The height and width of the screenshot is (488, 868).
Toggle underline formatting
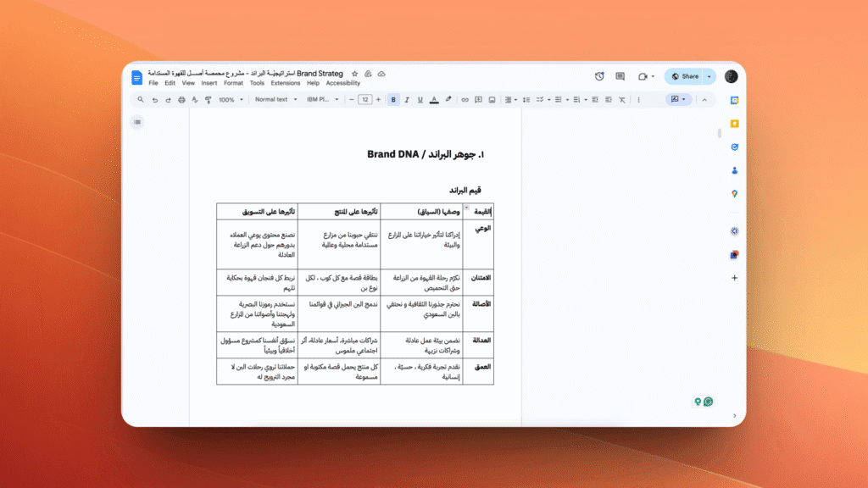pyautogui.click(x=420, y=100)
